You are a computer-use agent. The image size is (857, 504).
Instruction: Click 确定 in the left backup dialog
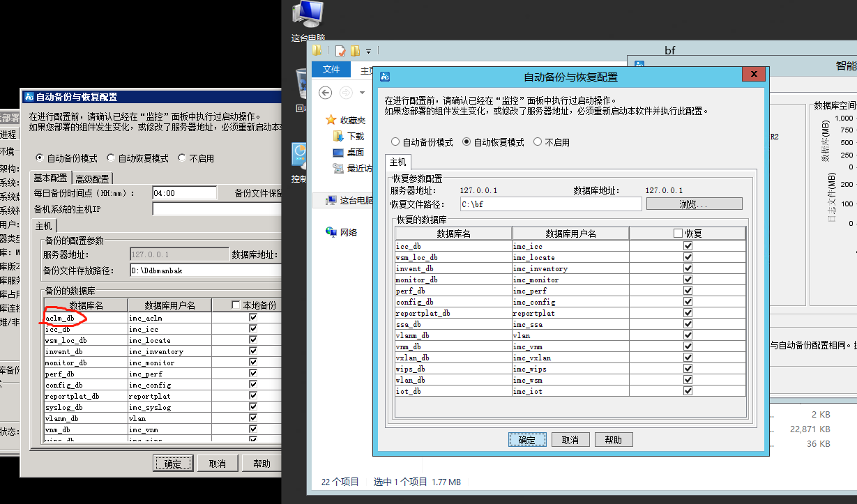pyautogui.click(x=173, y=464)
